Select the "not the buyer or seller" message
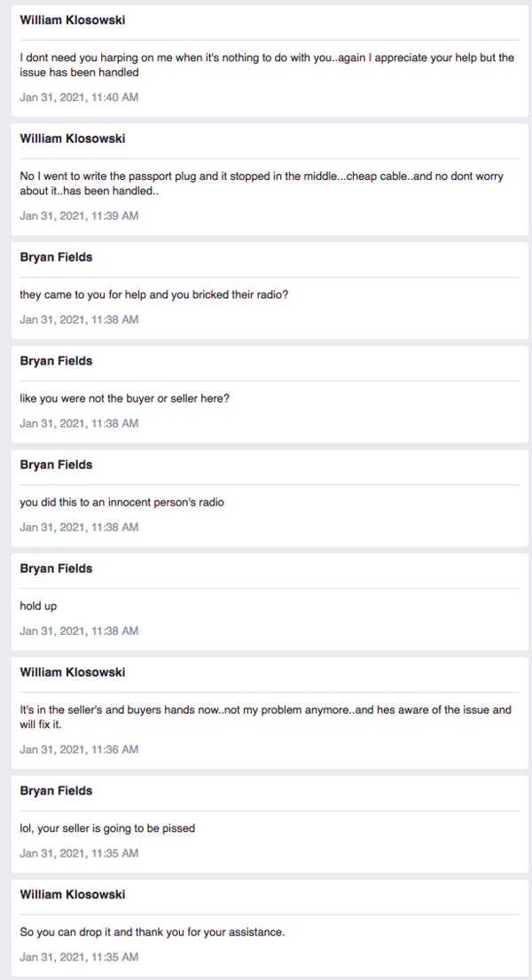This screenshot has width=532, height=980. tap(124, 399)
